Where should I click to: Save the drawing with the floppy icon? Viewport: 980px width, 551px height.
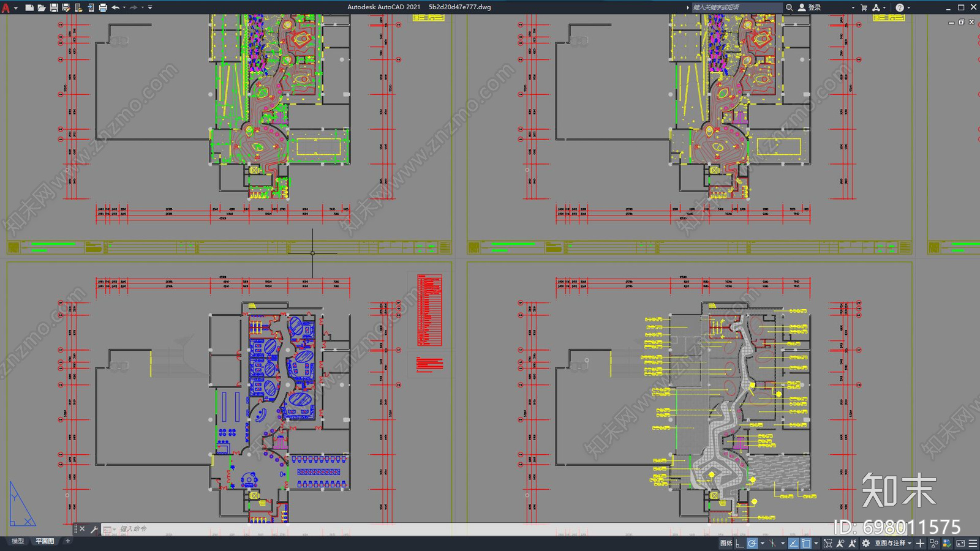click(x=54, y=7)
